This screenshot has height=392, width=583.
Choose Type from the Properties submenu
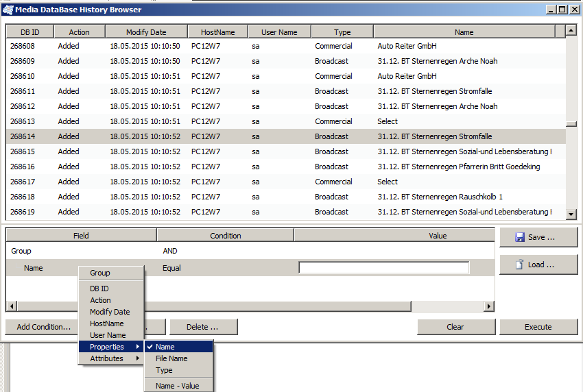[x=179, y=370]
